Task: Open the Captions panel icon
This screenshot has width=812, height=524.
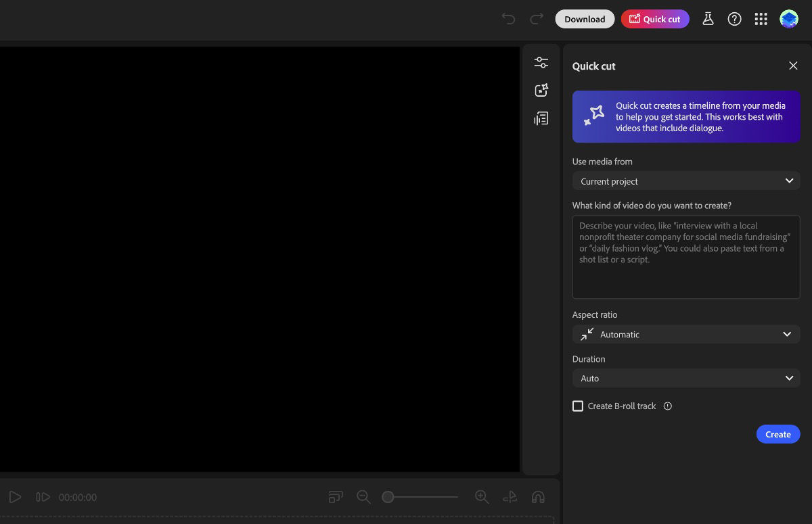Action: click(x=541, y=118)
